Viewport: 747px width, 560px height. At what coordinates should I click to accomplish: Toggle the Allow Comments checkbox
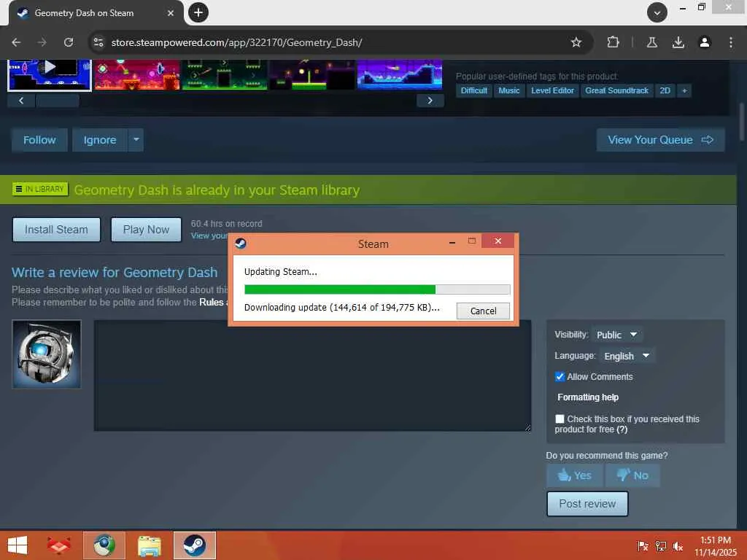tap(560, 377)
